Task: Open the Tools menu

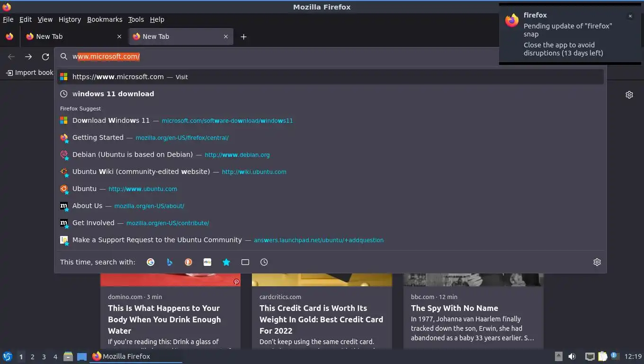Action: pos(136,19)
